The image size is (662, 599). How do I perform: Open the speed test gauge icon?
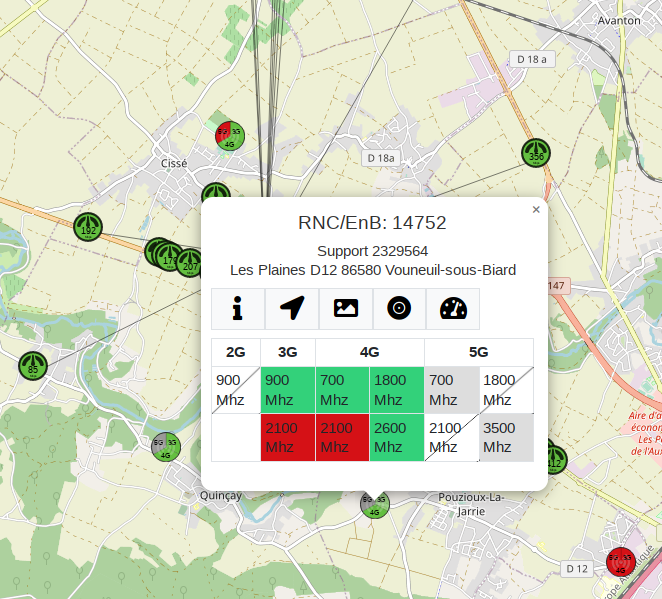click(453, 309)
